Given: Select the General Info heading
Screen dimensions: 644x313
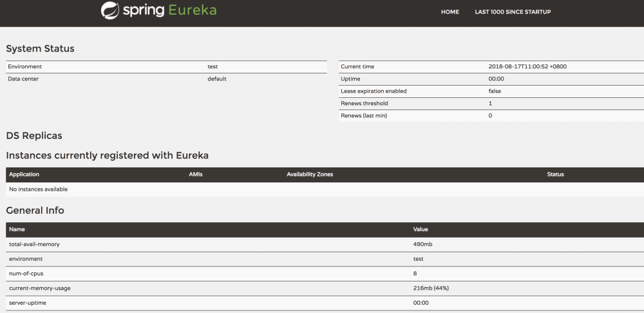Looking at the screenshot, I should 35,211.
